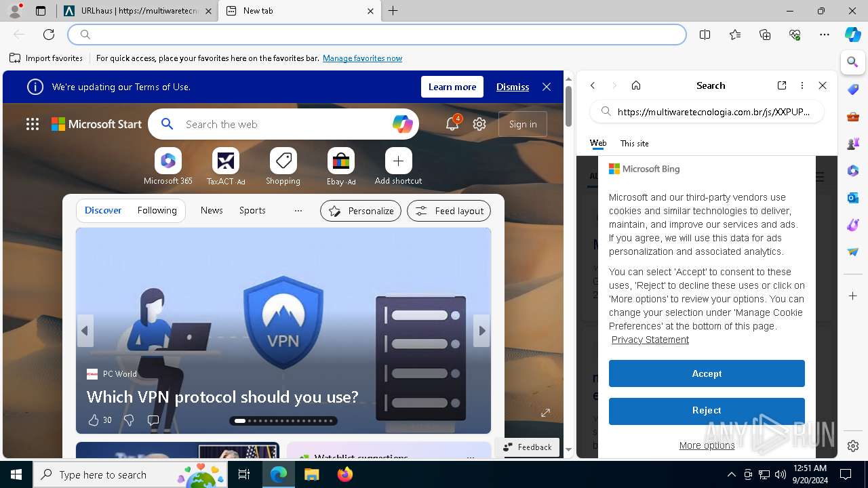Open Settings and more ellipsis menu
The width and height of the screenshot is (868, 488).
pyautogui.click(x=825, y=35)
